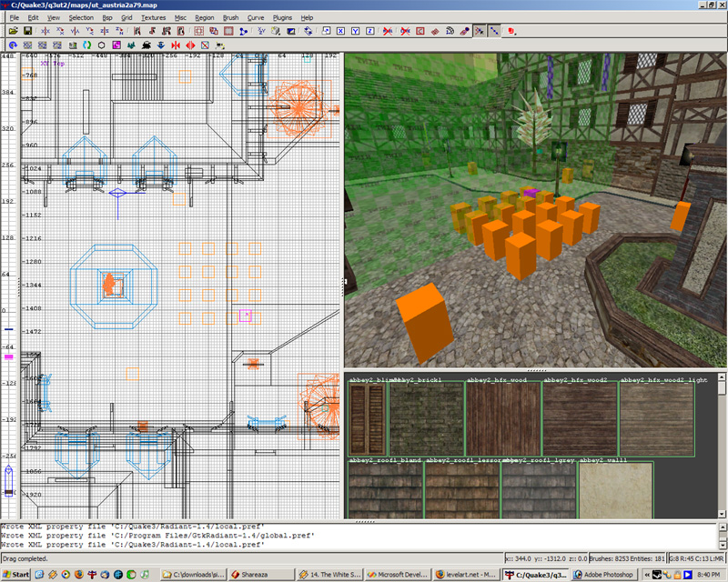Click the red patch mesh icon
Viewport: 728px width, 582px height.
435,31
